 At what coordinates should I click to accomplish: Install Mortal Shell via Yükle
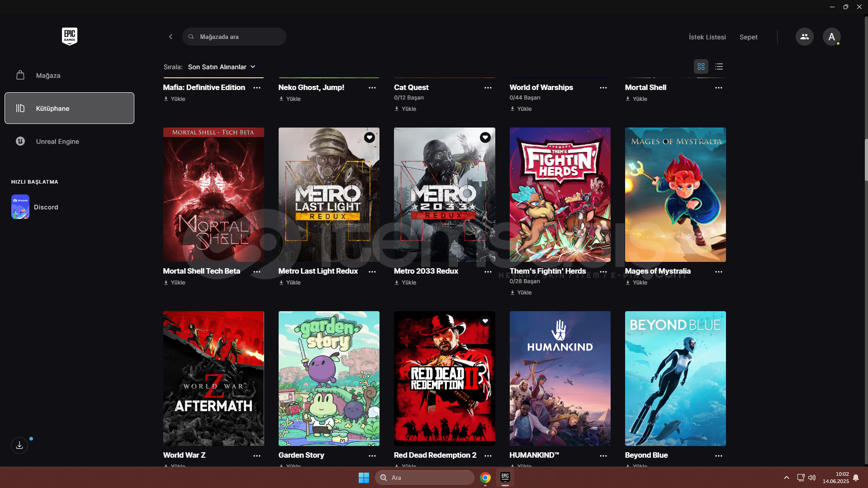pos(636,99)
